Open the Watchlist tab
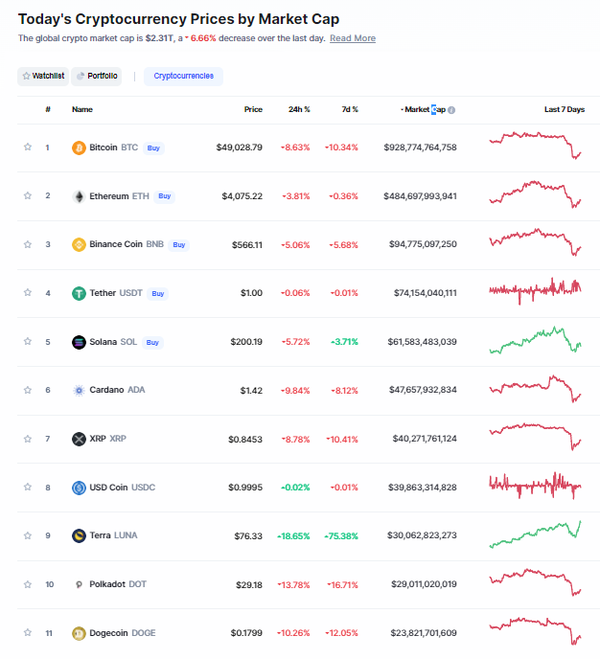This screenshot has width=600, height=659. [43, 76]
